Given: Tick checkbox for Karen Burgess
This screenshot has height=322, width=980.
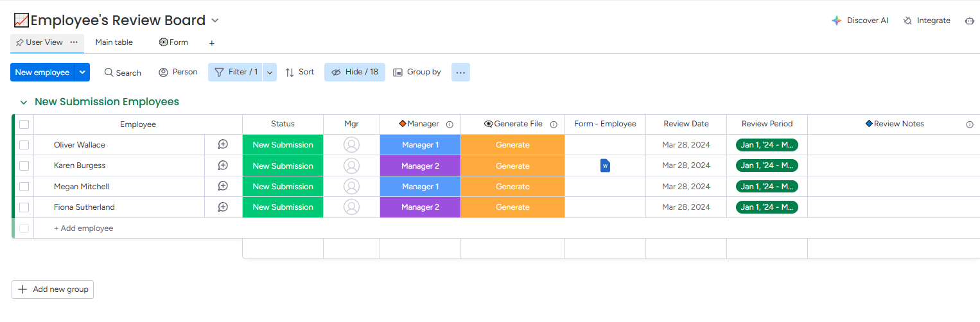Looking at the screenshot, I should coord(24,165).
